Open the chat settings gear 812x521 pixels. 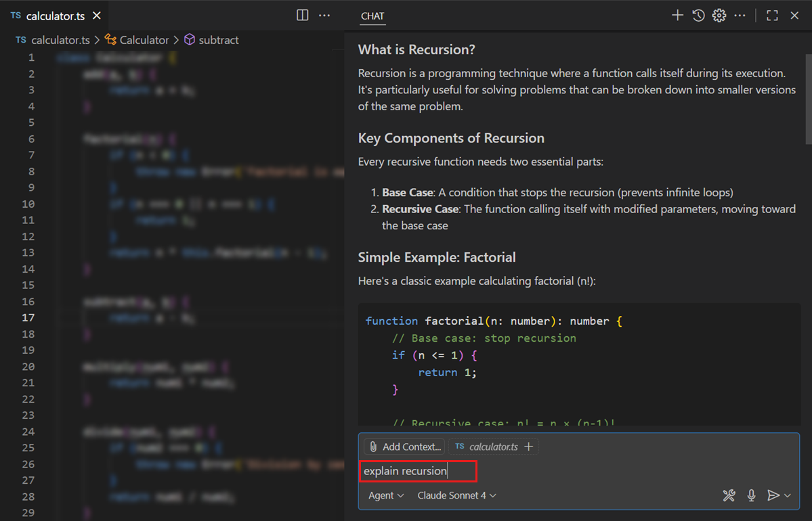click(x=719, y=15)
